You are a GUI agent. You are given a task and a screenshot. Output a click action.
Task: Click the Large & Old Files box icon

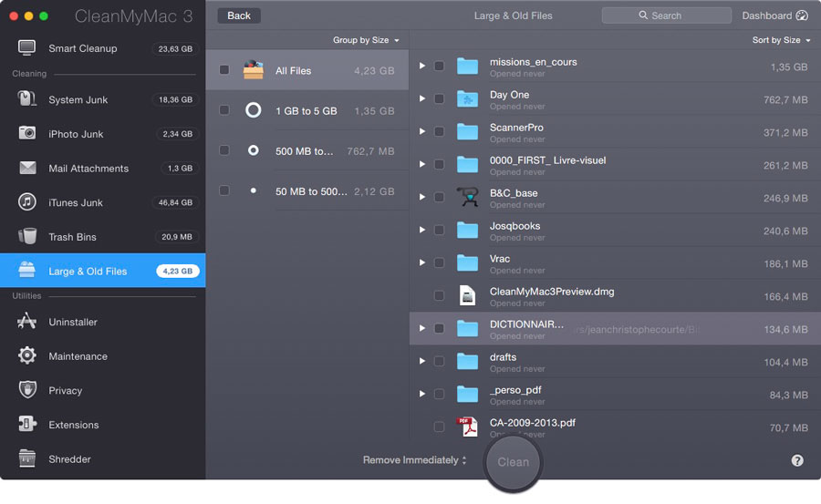coord(26,270)
